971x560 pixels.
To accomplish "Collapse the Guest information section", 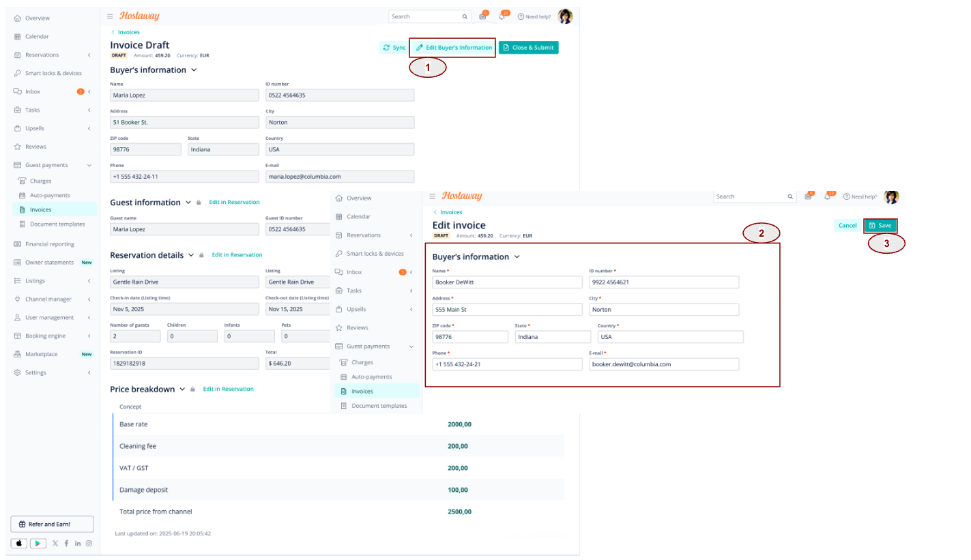I will 188,203.
